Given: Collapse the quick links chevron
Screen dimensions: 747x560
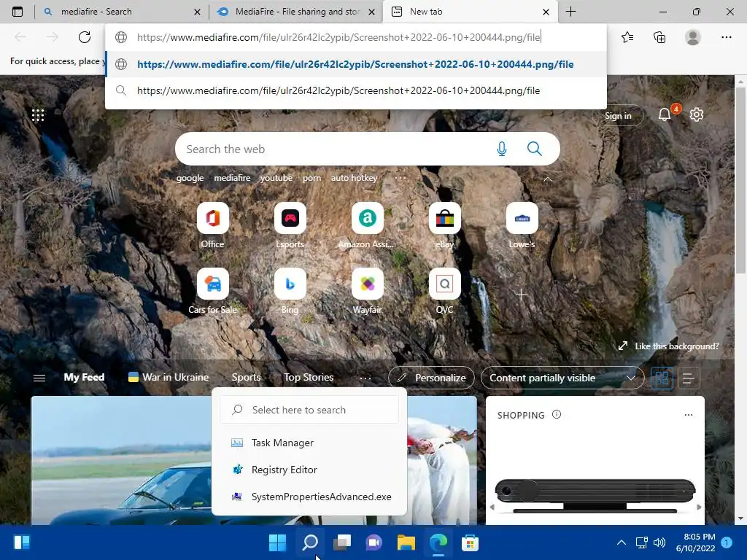Looking at the screenshot, I should click(547, 179).
